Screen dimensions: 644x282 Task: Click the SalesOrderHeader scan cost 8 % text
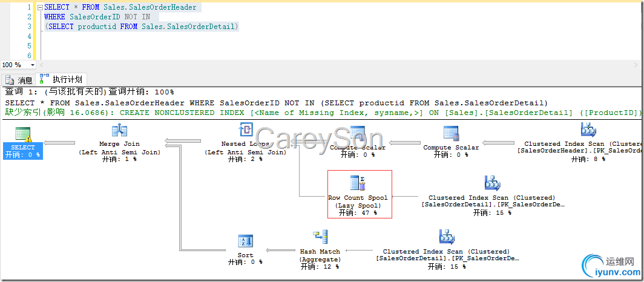[588, 159]
